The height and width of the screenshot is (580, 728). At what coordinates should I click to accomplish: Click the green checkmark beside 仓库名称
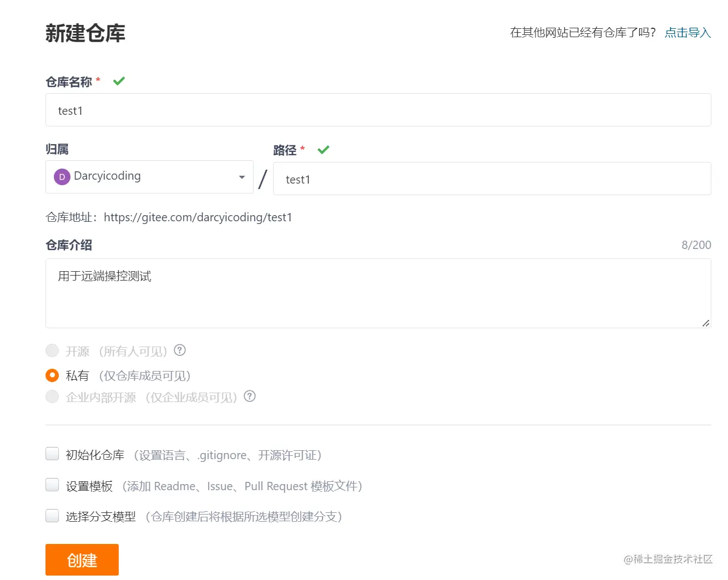119,81
